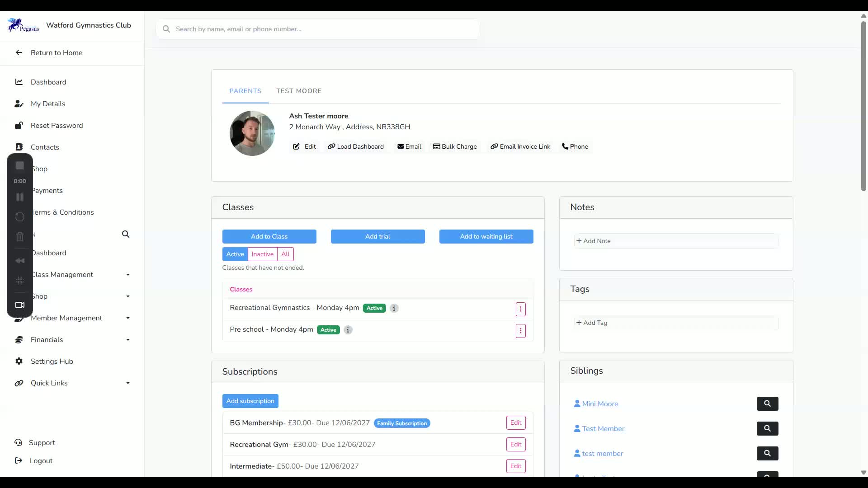Click the Quick Links chain icon
This screenshot has width=868, height=488.
19,383
